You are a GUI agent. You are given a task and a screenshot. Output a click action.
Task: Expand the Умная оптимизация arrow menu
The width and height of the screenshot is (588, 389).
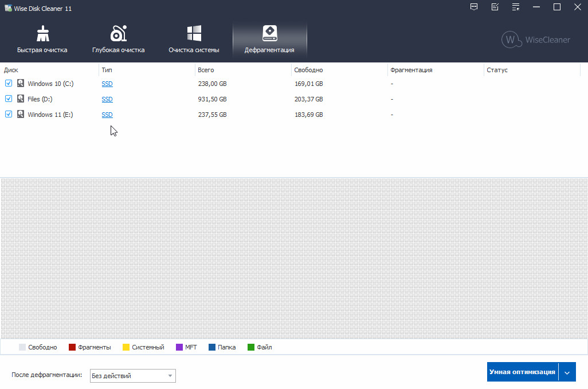[x=567, y=372]
